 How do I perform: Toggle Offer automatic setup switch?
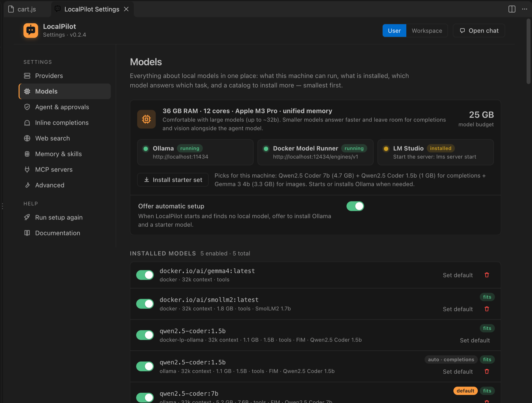[355, 206]
